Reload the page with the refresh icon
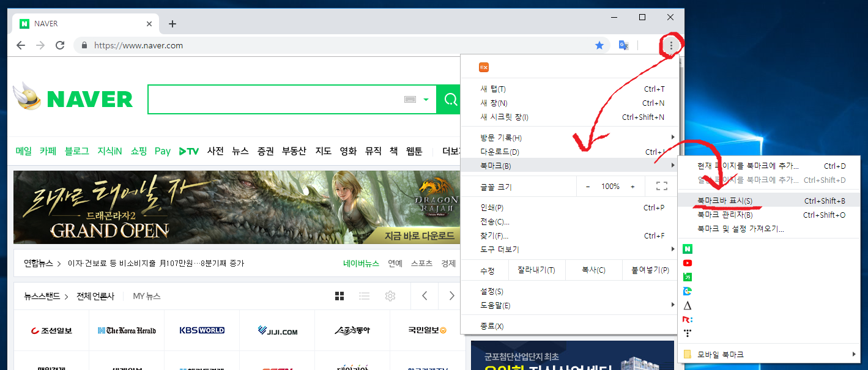 coord(60,45)
